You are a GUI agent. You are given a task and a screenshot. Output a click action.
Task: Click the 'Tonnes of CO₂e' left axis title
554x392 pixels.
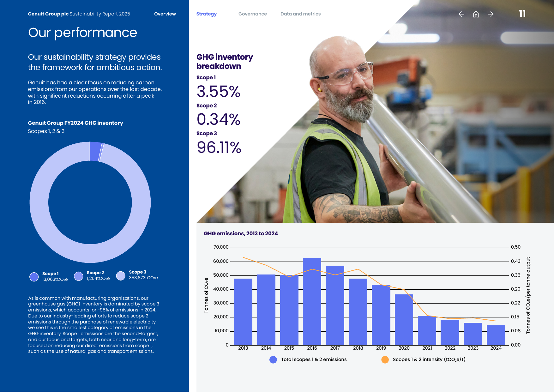[x=207, y=295]
